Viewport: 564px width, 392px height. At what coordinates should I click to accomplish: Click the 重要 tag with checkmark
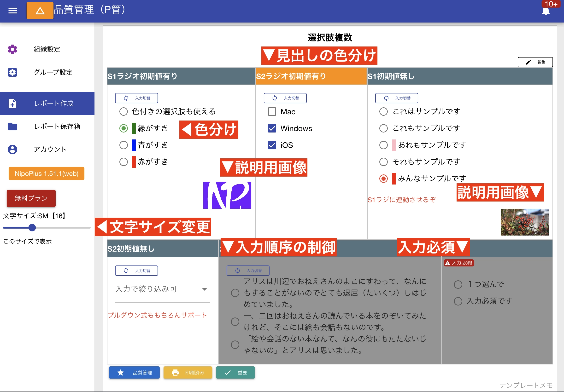pos(235,373)
